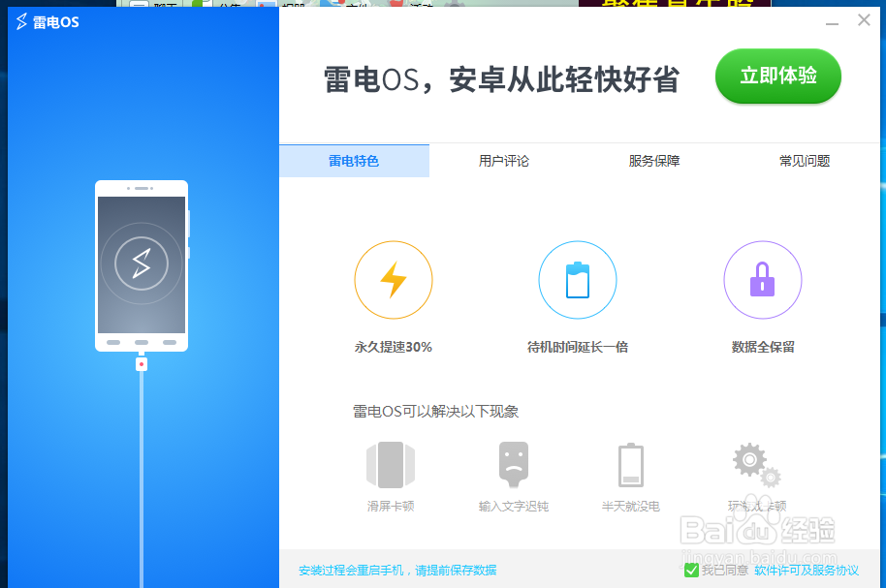Go to the 常见问题 tab
The image size is (886, 588).
click(805, 161)
